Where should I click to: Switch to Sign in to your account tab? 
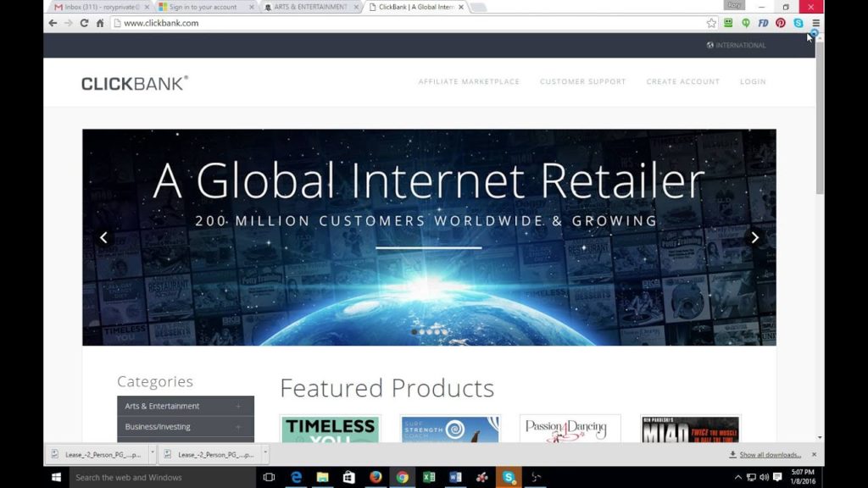pyautogui.click(x=203, y=7)
